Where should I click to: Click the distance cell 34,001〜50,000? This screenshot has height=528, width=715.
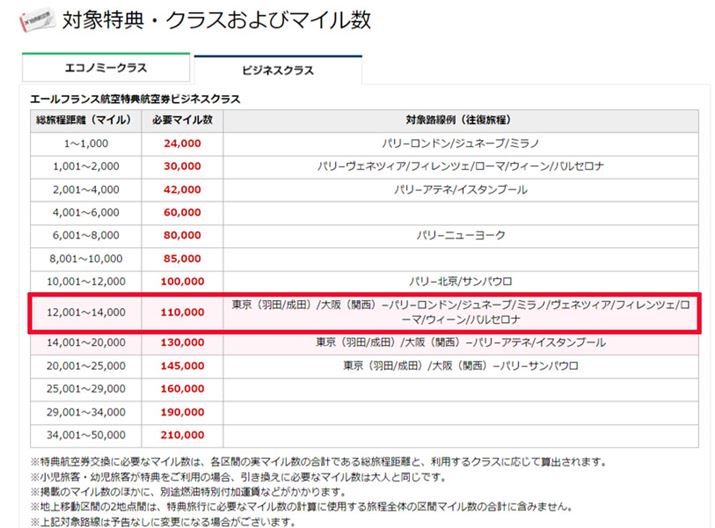click(86, 435)
